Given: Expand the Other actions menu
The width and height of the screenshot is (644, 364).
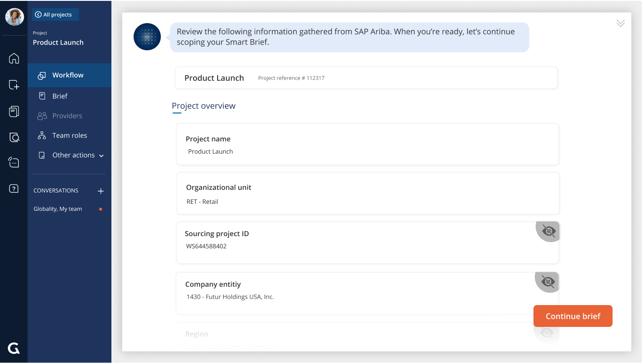Looking at the screenshot, I should click(73, 155).
